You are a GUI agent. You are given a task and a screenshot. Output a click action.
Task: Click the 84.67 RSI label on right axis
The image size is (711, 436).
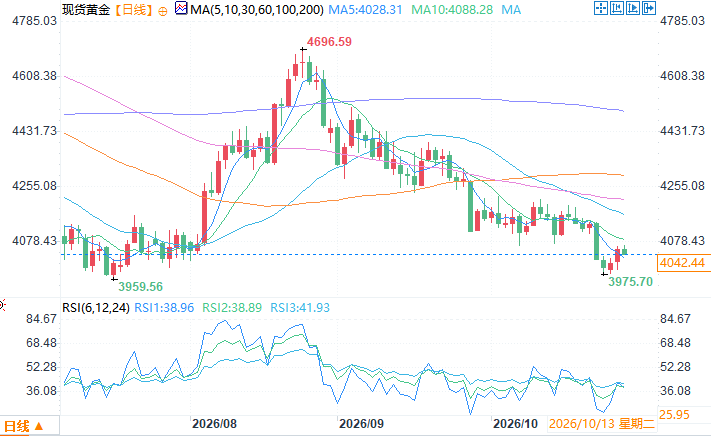675,319
